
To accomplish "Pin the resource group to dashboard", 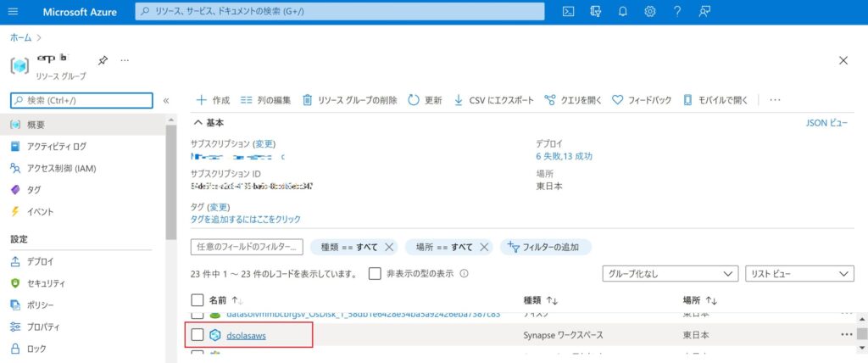I will click(x=103, y=61).
